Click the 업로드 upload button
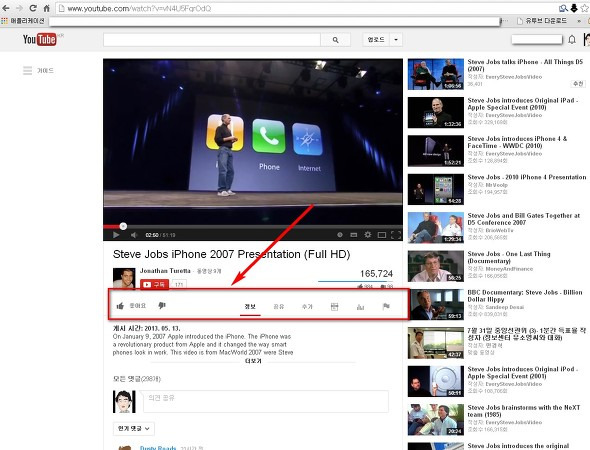 pos(376,40)
